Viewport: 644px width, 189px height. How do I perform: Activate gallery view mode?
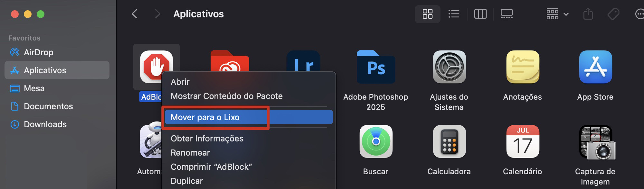[x=507, y=14]
